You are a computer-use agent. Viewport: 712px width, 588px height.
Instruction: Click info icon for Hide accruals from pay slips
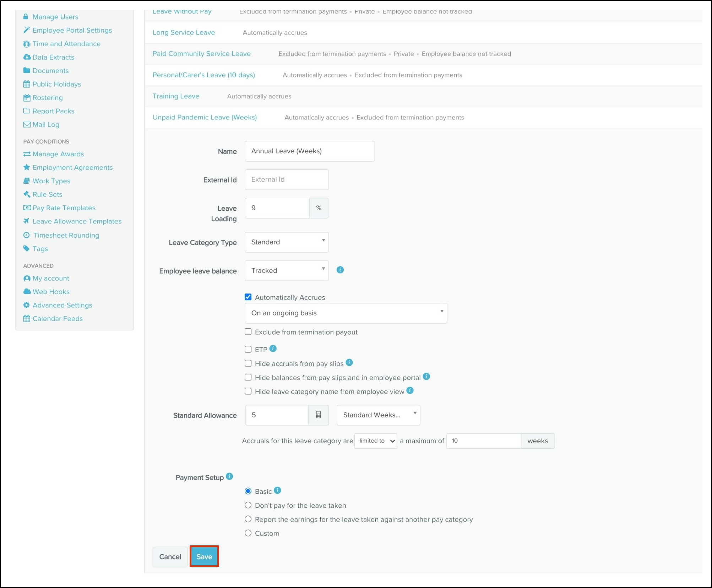[x=349, y=363]
